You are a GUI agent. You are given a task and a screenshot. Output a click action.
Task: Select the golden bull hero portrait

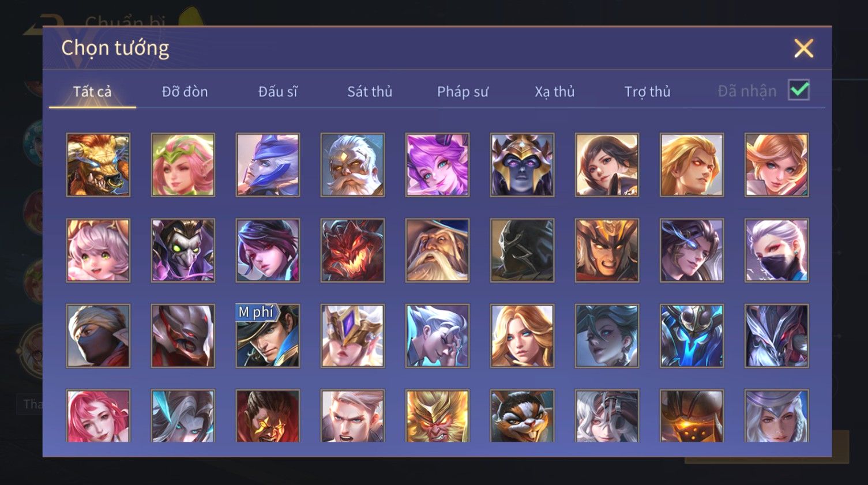(98, 165)
